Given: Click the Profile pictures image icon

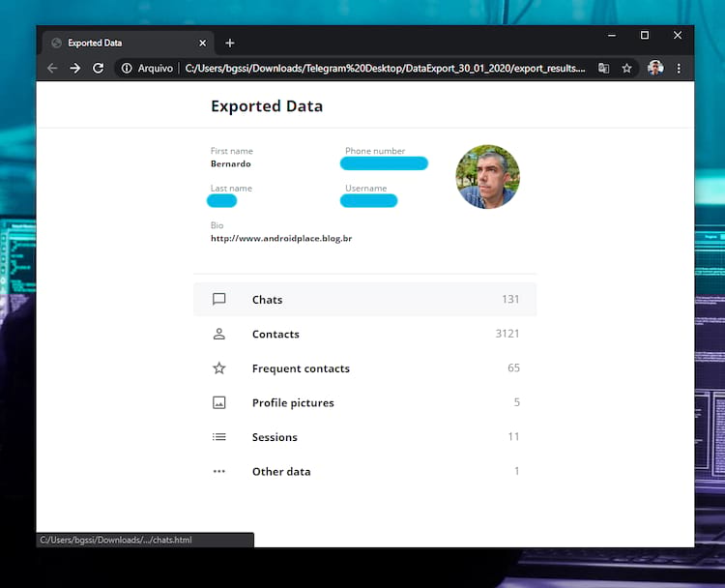Looking at the screenshot, I should [x=219, y=402].
